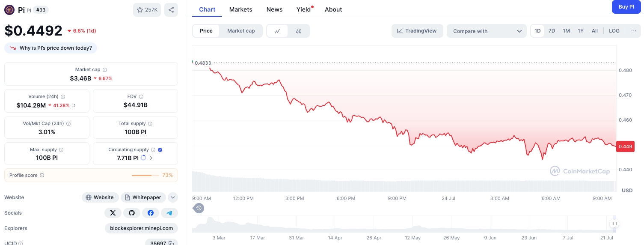The height and width of the screenshot is (245, 644).
Task: Switch chart to Market cap view
Action: tap(241, 31)
